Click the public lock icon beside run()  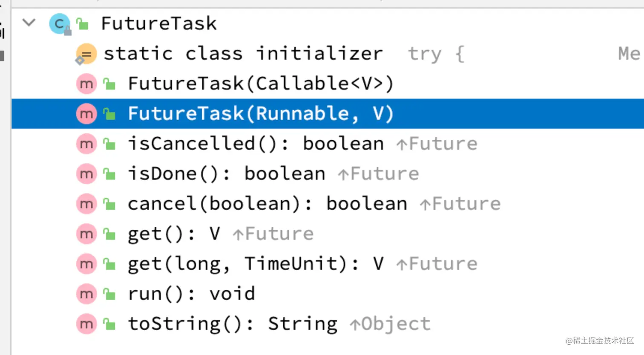pyautogui.click(x=109, y=294)
